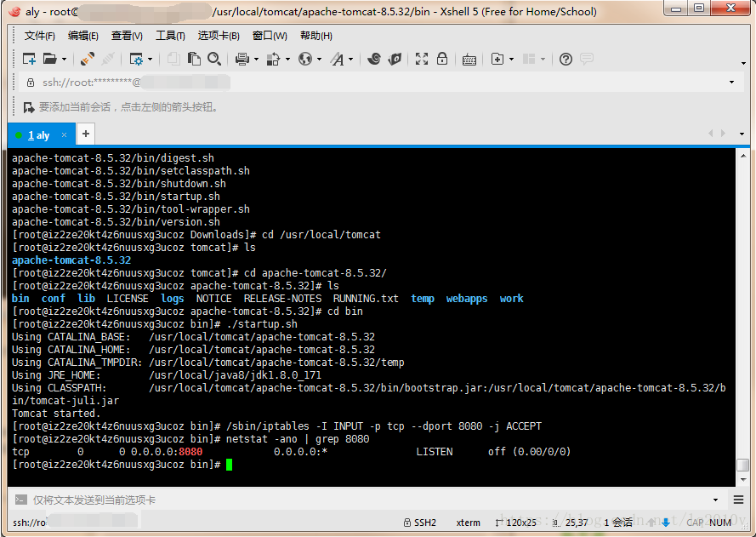Click the New session toolbar icon
756x537 pixels.
tap(30, 59)
